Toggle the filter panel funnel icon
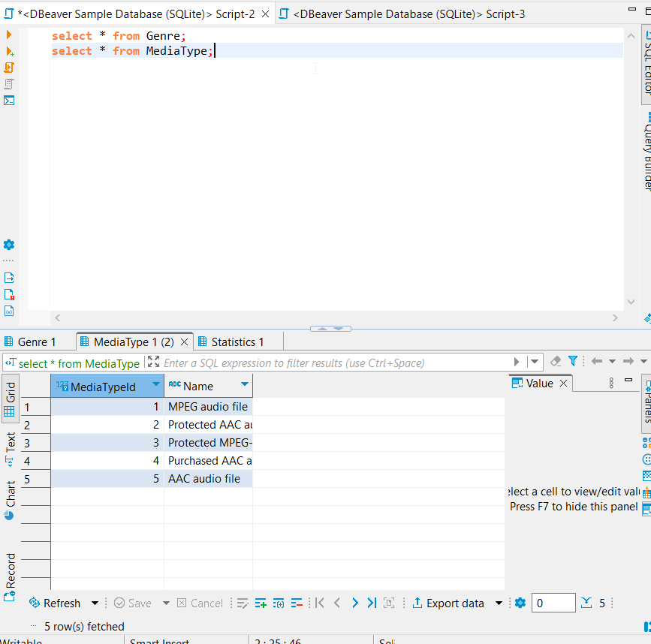Image resolution: width=651 pixels, height=644 pixels. tap(573, 360)
